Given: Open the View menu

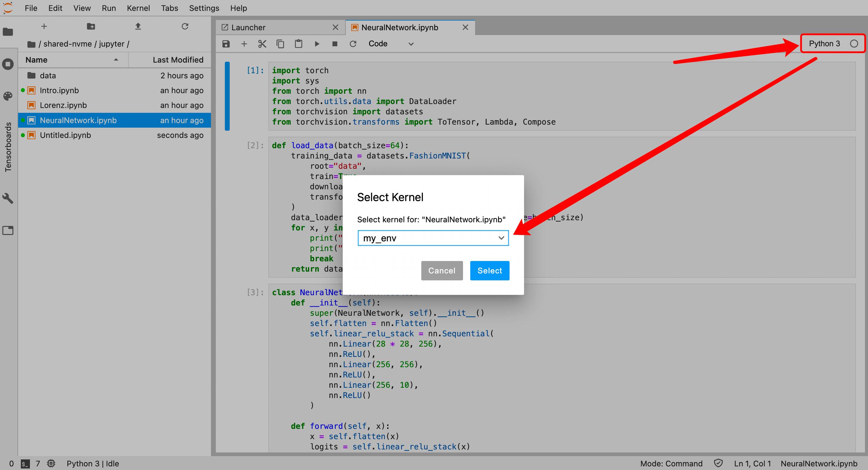Looking at the screenshot, I should (82, 8).
